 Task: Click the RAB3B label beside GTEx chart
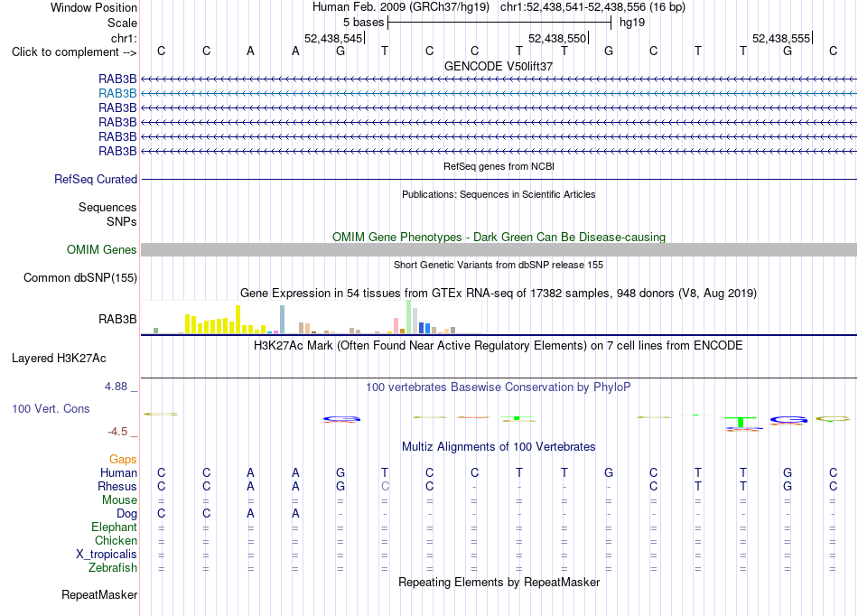point(117,320)
